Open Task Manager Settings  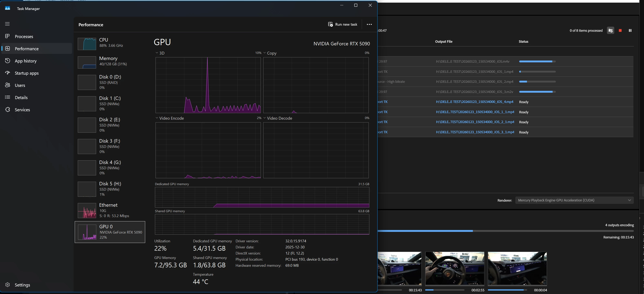click(x=22, y=285)
